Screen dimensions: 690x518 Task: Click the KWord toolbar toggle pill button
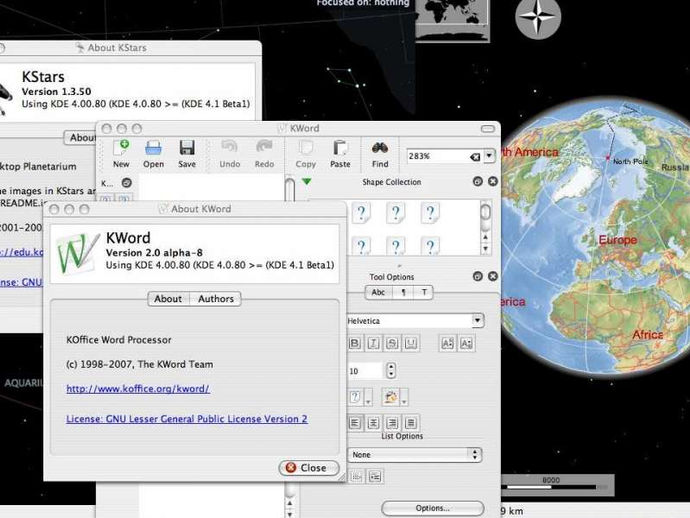pos(488,129)
